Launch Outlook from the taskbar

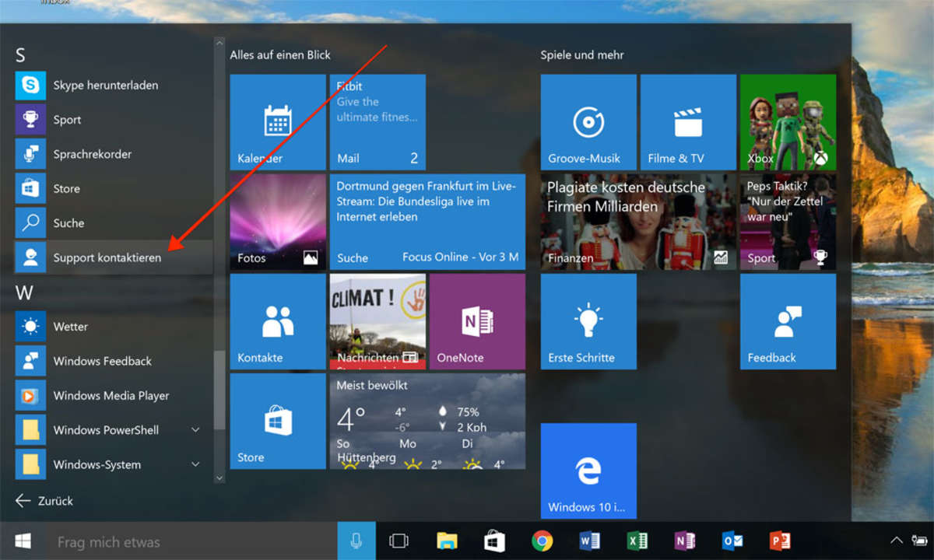(732, 541)
